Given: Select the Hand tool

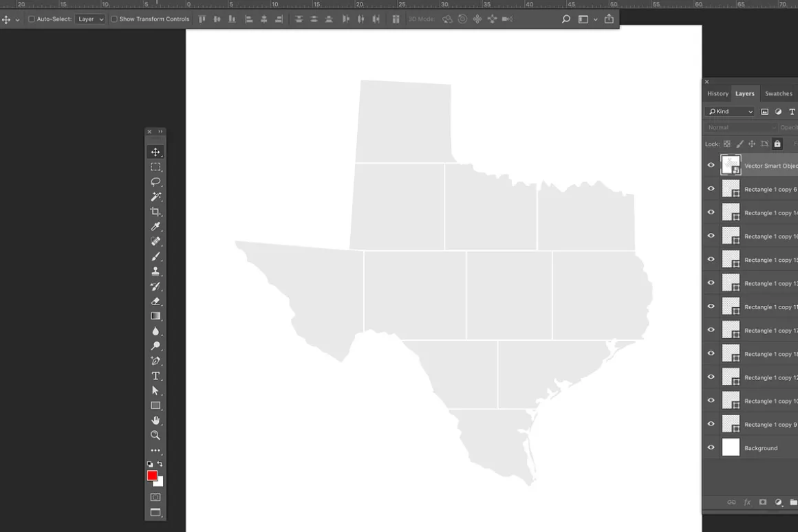Looking at the screenshot, I should click(155, 420).
